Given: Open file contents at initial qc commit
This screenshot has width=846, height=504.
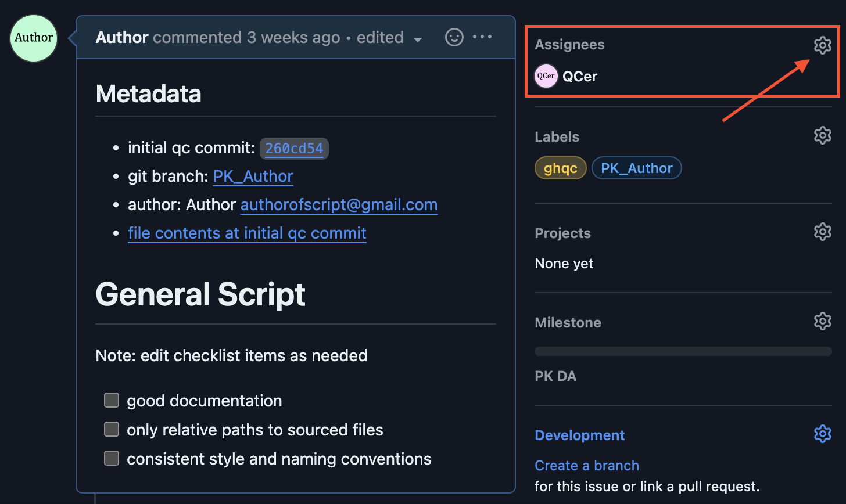Looking at the screenshot, I should (x=247, y=233).
